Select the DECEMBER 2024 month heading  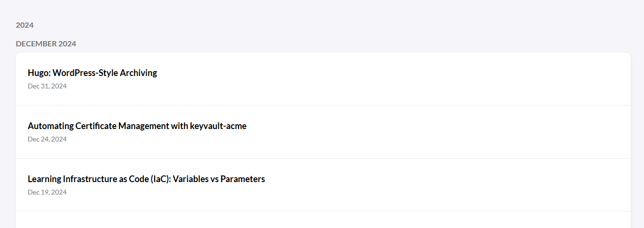click(46, 43)
